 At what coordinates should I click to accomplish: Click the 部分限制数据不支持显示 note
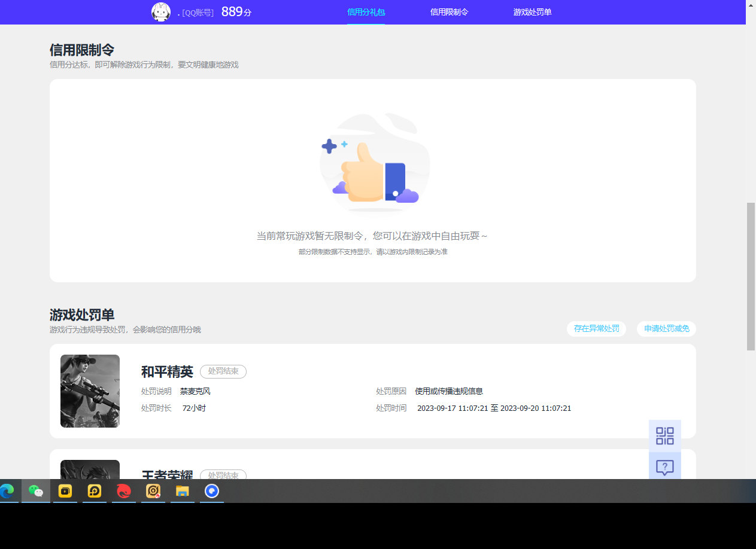[x=373, y=252]
